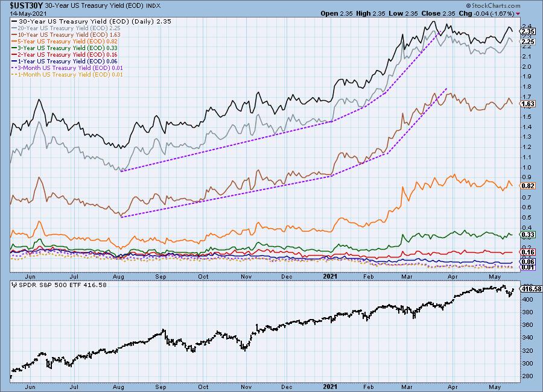Click the 0.06 price tag on right axis
Screen dimensions: 543x392
(528, 262)
